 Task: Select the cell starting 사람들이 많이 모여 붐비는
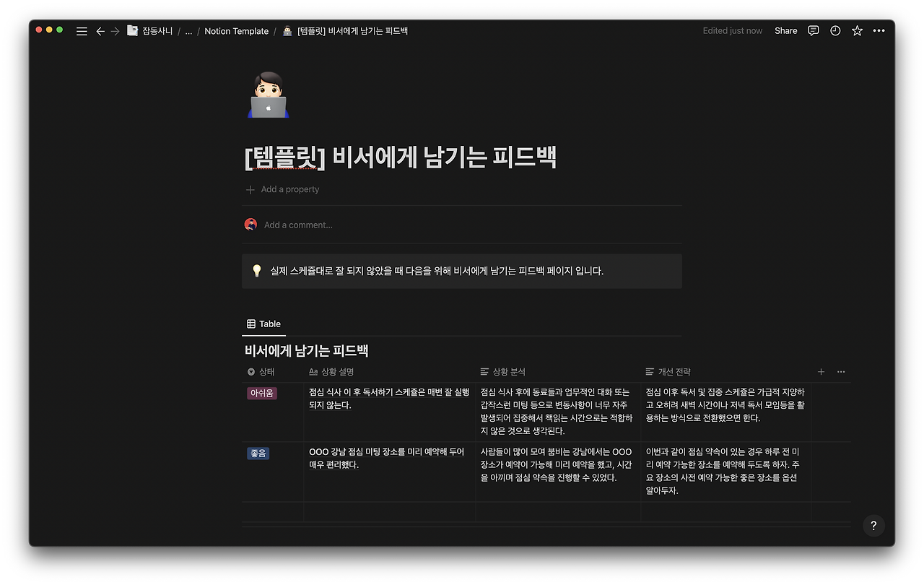[x=558, y=472]
